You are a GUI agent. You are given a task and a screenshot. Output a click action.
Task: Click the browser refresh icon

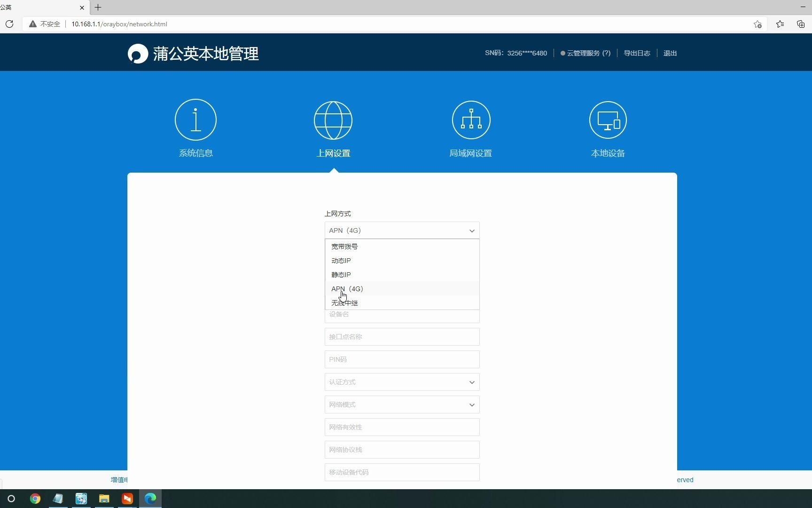tap(9, 24)
